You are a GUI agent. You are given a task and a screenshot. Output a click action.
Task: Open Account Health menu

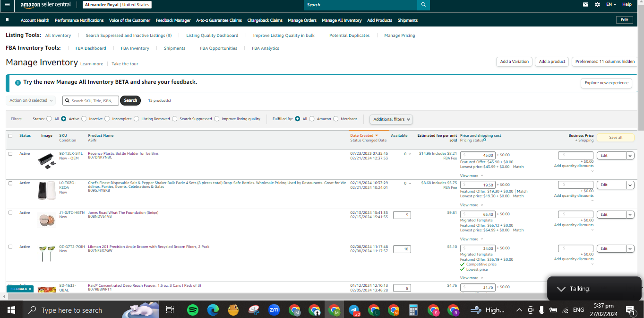coord(35,20)
